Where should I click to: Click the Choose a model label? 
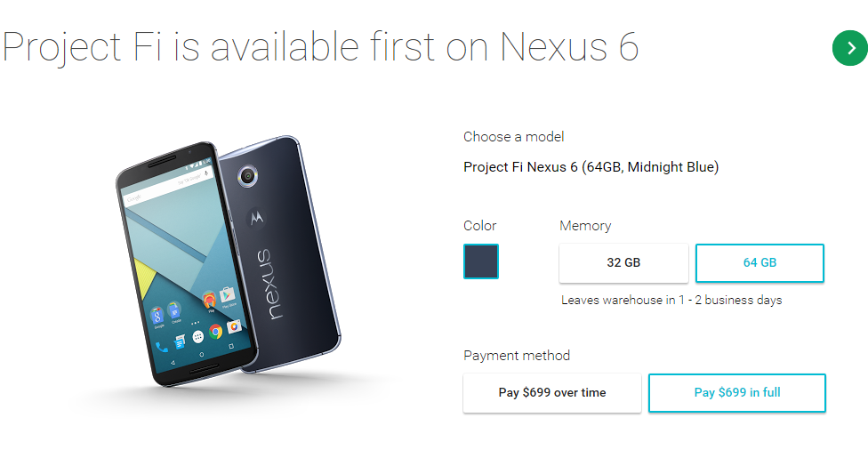(514, 137)
